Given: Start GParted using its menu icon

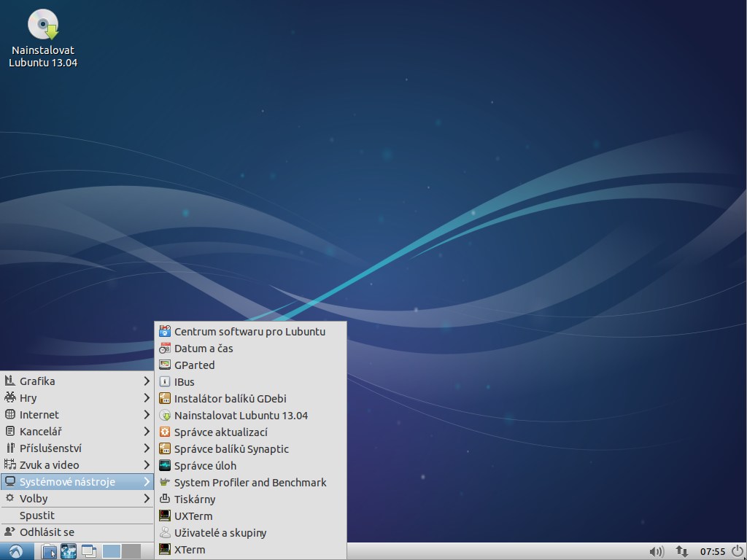Looking at the screenshot, I should coord(165,365).
